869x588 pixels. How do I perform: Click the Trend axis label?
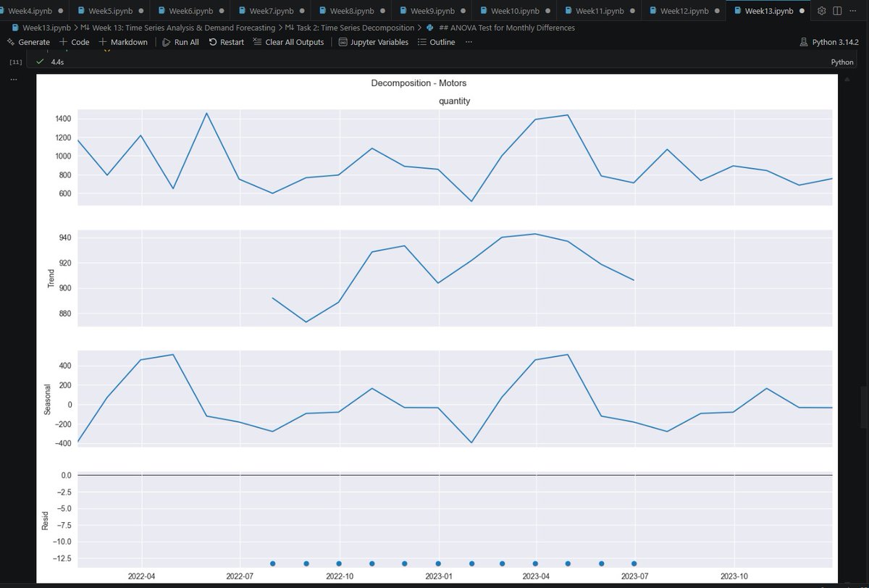click(x=51, y=278)
